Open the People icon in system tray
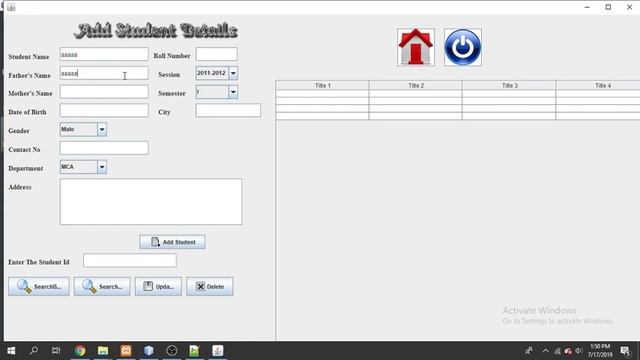The width and height of the screenshot is (640, 360). [x=529, y=351]
